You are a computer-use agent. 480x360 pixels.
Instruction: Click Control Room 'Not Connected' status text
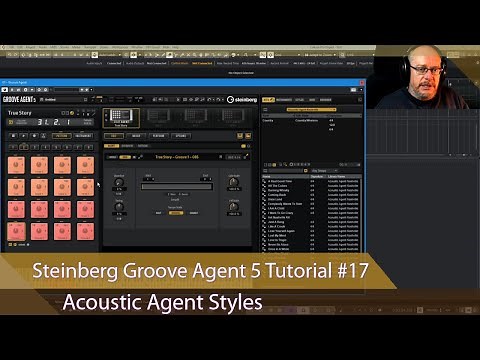(202, 63)
